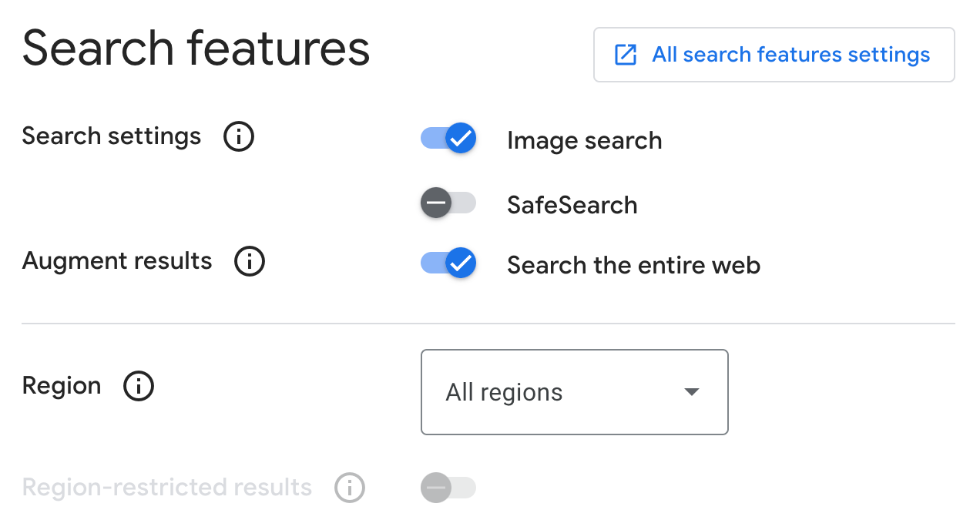Click the info icon beside Region-restricted results
This screenshot has width=980, height=530.
350,487
